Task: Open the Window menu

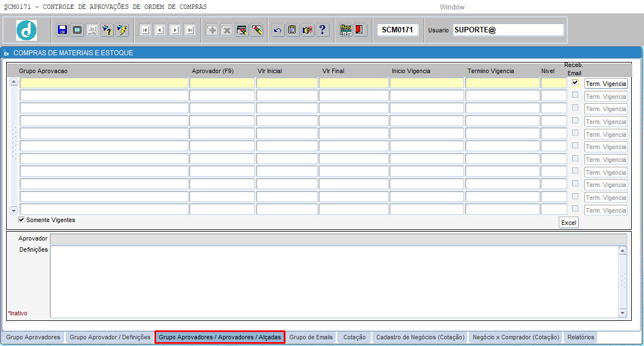Action: click(x=452, y=7)
